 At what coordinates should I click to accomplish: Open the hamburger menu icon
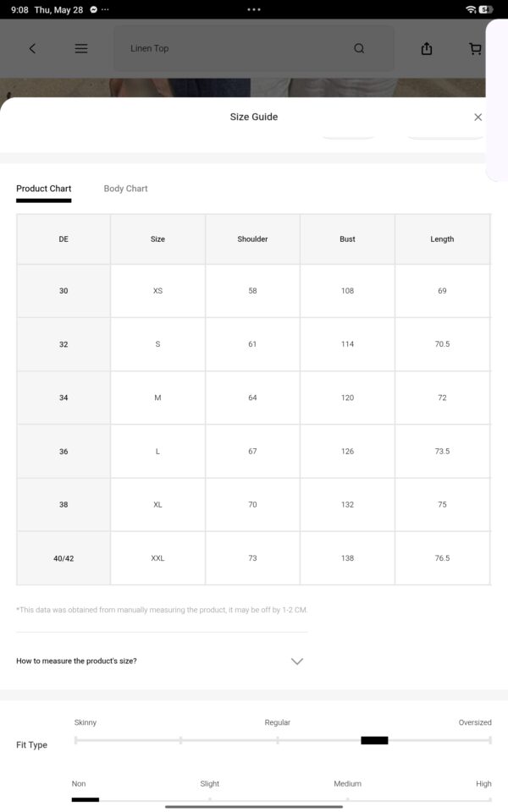[81, 49]
